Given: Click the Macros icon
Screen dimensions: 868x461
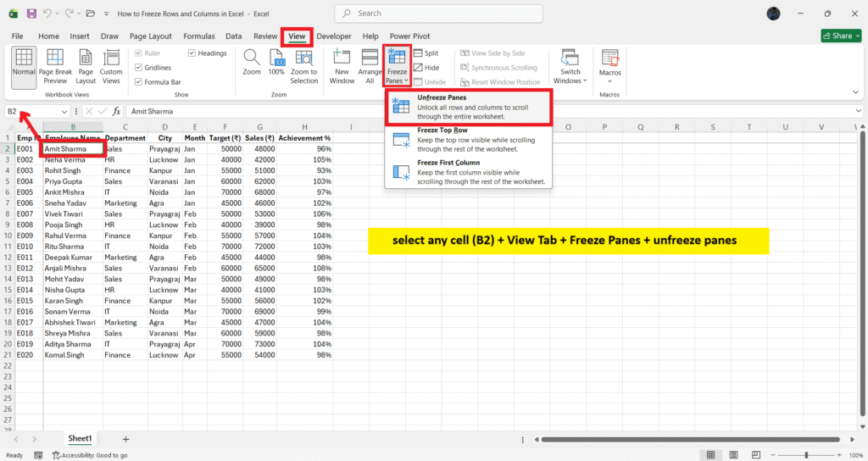Looking at the screenshot, I should [x=610, y=58].
